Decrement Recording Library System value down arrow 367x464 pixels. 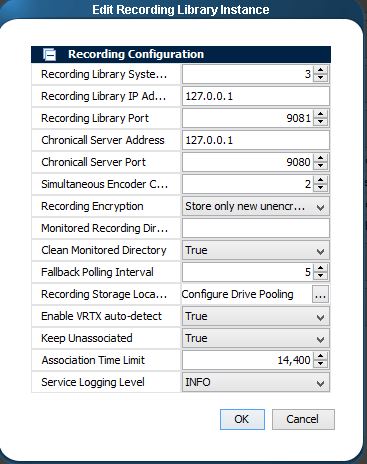320,78
